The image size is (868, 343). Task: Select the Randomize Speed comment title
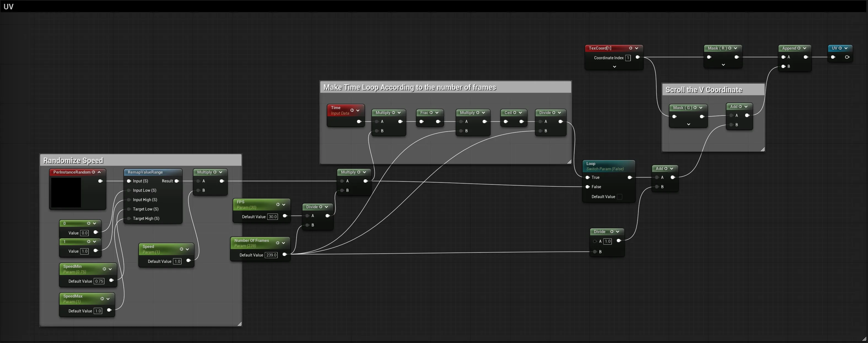point(73,160)
